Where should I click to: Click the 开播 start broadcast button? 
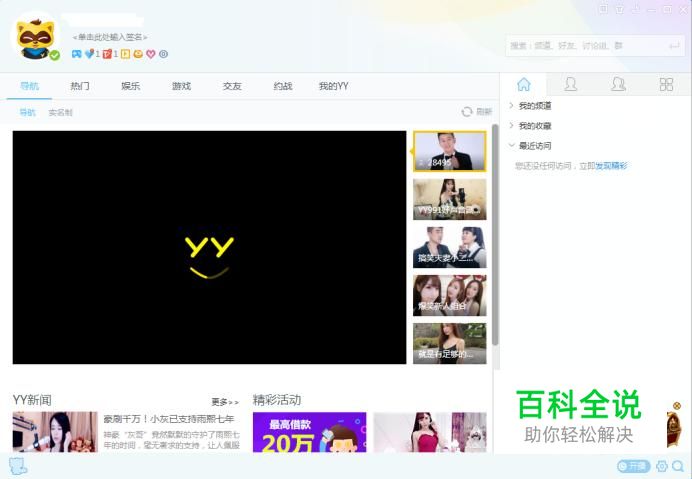pyautogui.click(x=633, y=466)
